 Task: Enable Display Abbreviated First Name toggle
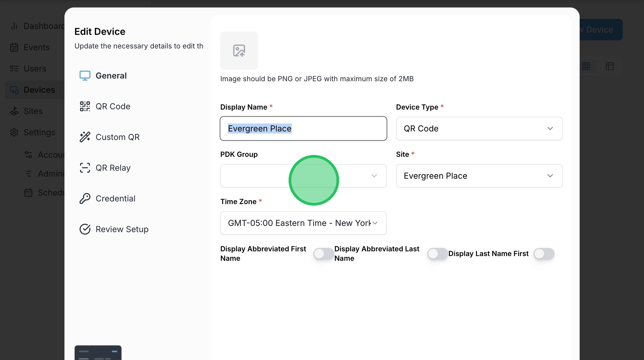click(323, 254)
